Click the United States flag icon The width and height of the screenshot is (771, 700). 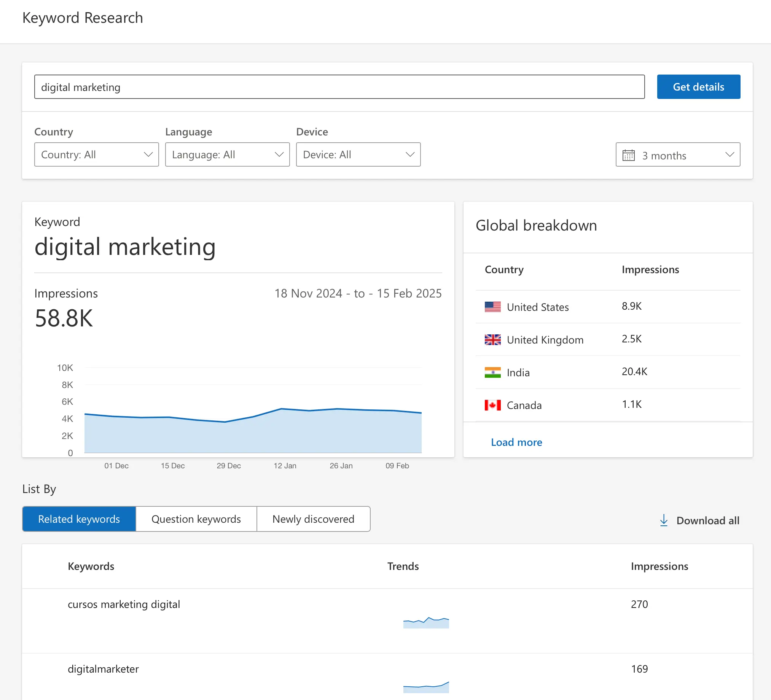click(x=492, y=307)
